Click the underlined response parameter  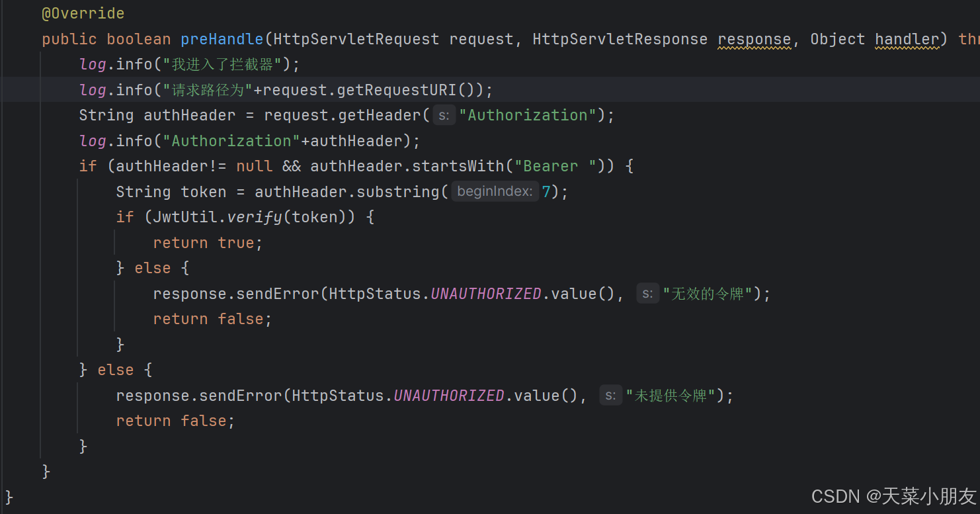[x=754, y=39]
